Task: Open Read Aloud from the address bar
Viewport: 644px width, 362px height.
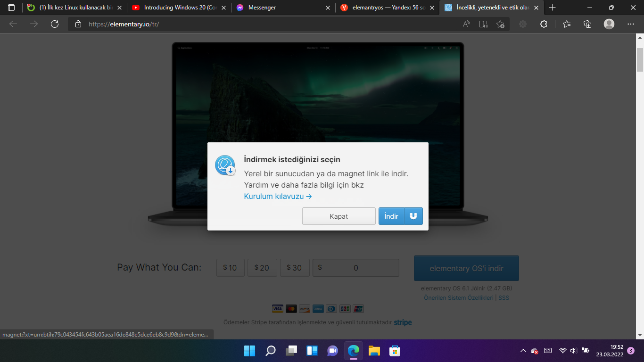Action: tap(466, 24)
